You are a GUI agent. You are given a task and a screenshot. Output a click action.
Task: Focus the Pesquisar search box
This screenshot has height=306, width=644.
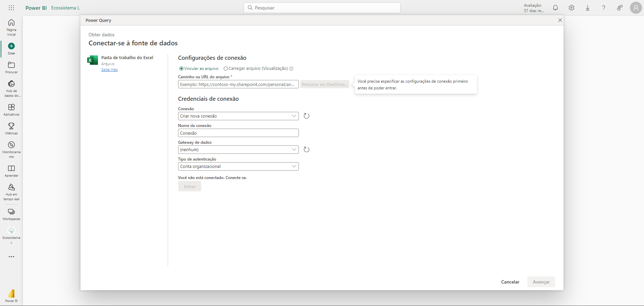tap(322, 8)
